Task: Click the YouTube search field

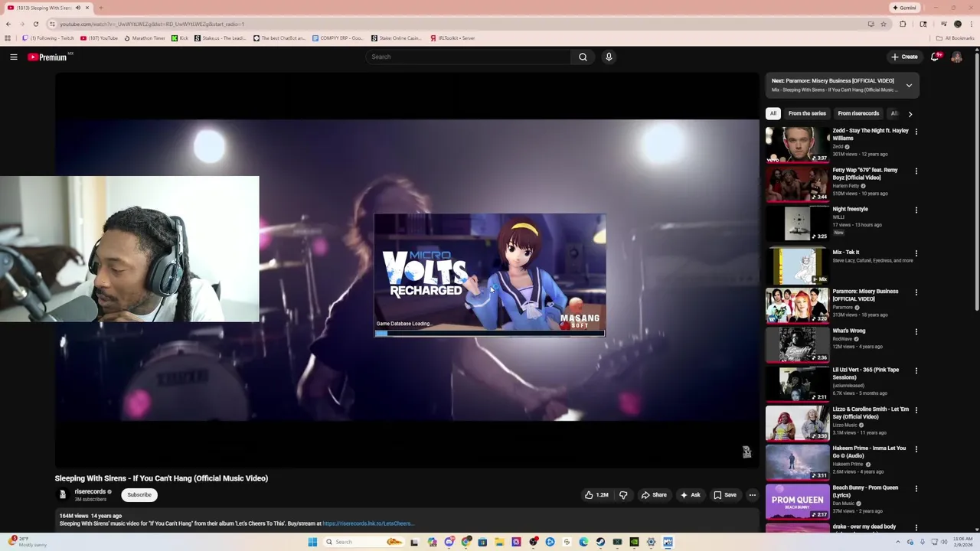Action: point(469,57)
